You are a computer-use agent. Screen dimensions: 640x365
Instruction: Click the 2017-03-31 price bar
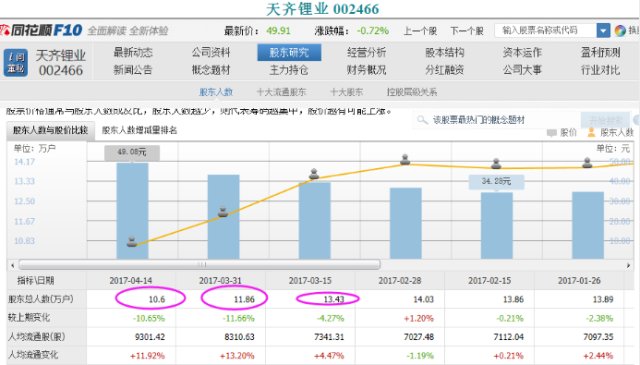tap(224, 217)
